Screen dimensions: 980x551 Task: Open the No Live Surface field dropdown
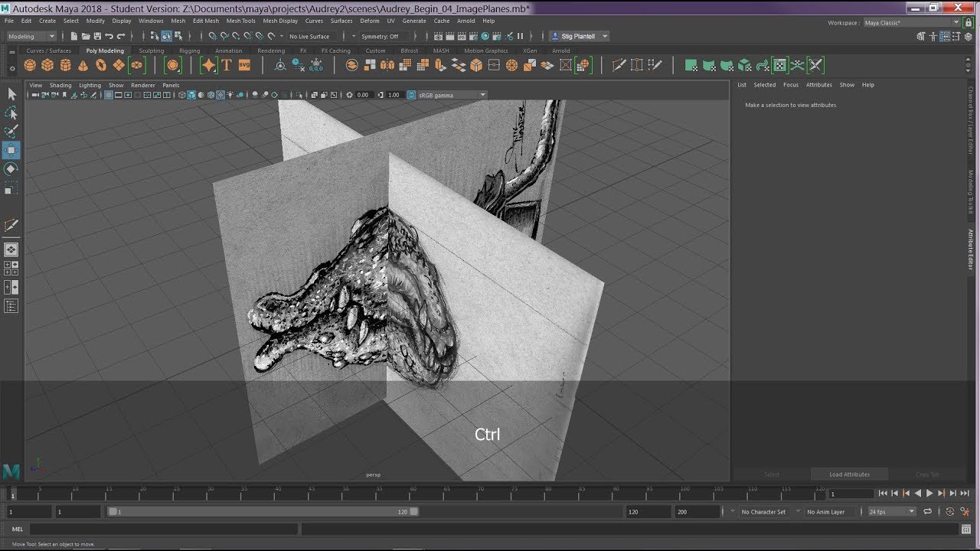(x=312, y=36)
